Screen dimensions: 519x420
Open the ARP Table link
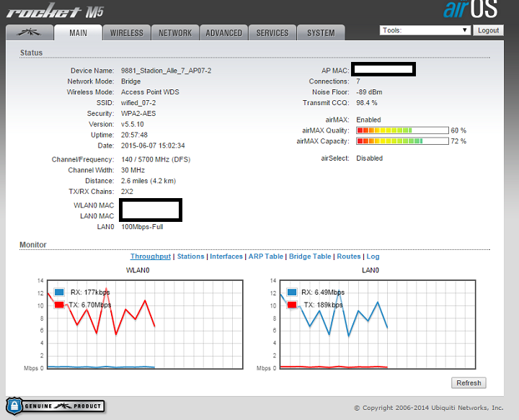point(266,256)
